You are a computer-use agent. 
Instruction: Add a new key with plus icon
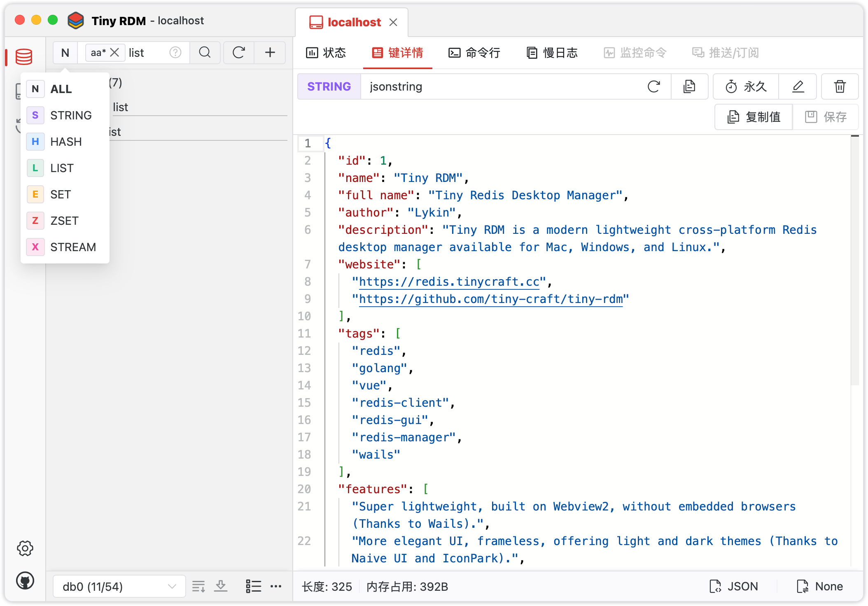point(270,53)
